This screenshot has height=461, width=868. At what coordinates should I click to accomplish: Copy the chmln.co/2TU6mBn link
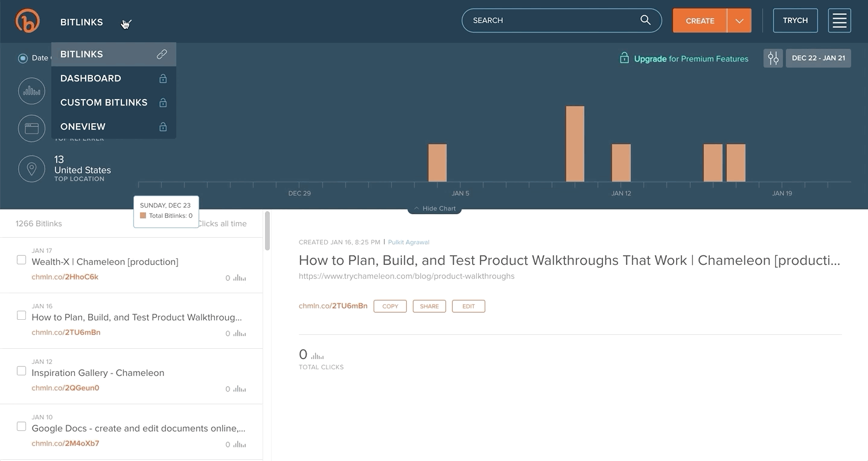coord(390,306)
